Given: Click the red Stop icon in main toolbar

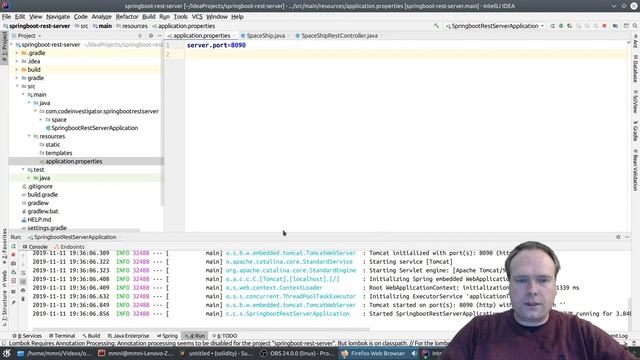Looking at the screenshot, I should coord(604,26).
